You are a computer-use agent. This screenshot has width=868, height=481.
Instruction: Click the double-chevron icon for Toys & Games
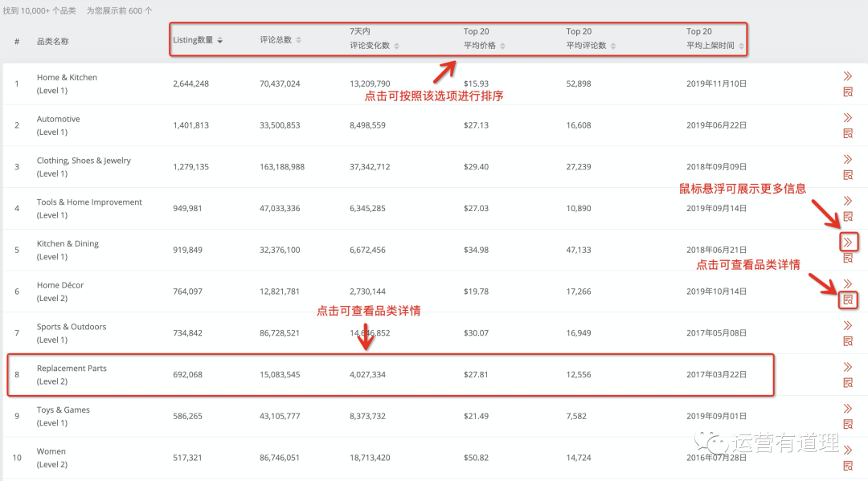point(847,409)
